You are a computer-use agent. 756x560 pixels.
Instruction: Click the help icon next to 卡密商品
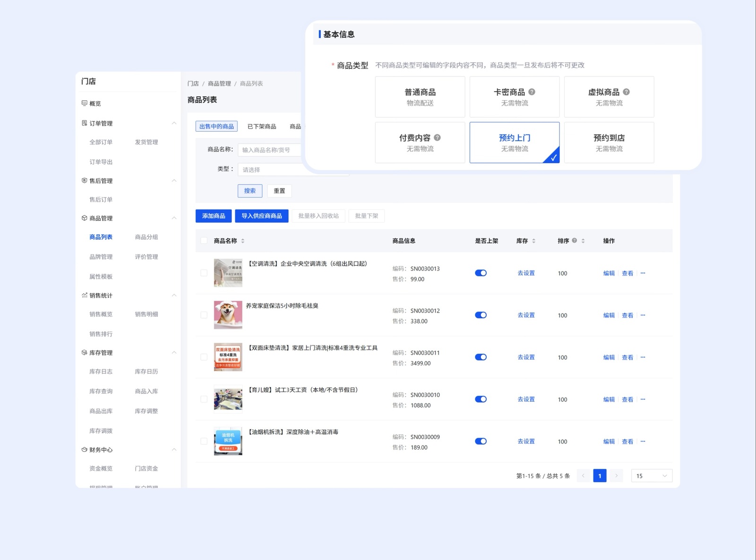tap(532, 92)
